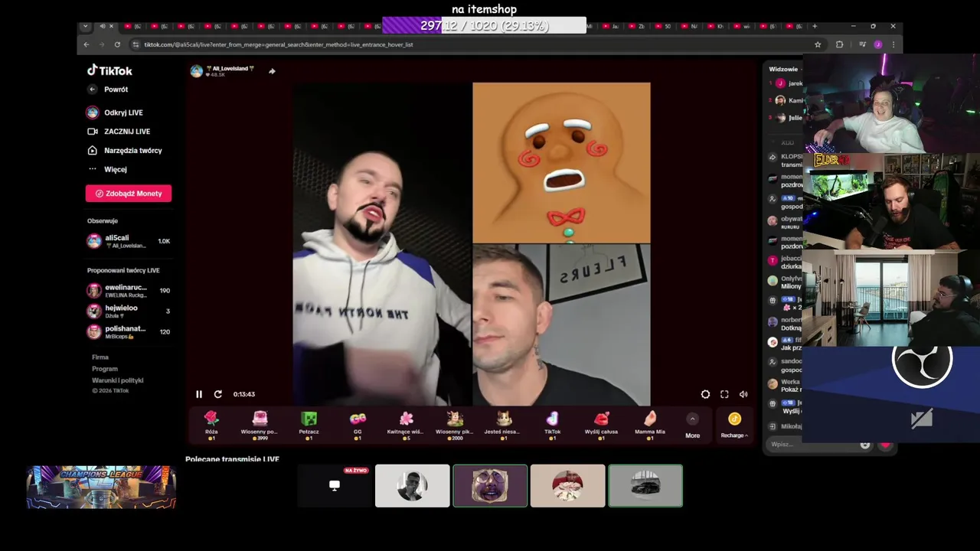Send the Wiosenny pik... gift costing 2000
The width and height of the screenshot is (980, 551).
(455, 425)
